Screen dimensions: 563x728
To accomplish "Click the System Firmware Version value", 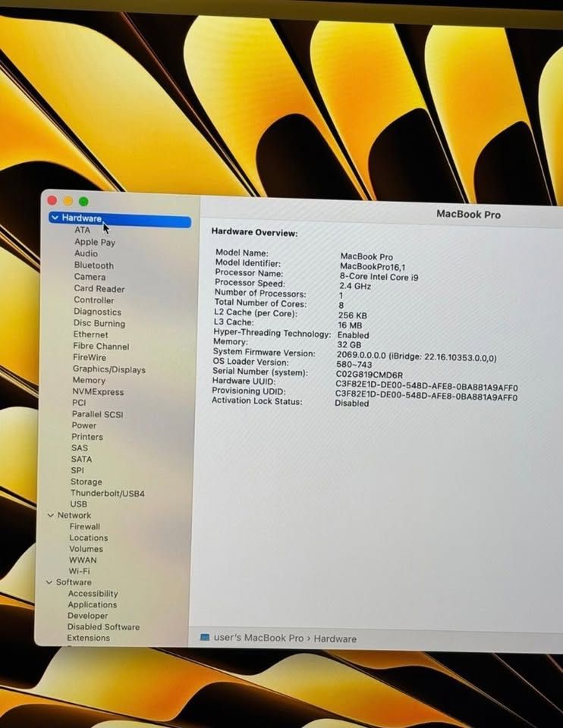I will click(417, 356).
